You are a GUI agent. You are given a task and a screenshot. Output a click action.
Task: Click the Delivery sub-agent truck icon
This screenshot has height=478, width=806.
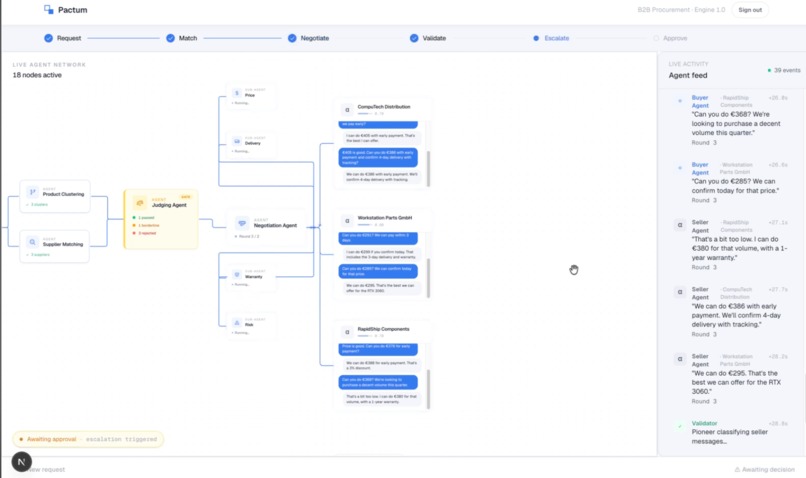coord(236,141)
